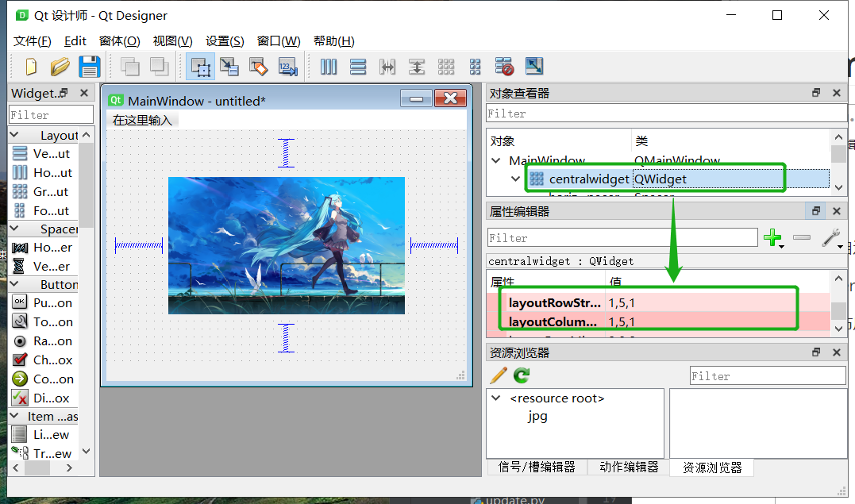This screenshot has width=855, height=504.
Task: Switch to 资源浏览器 tab
Action: point(712,468)
